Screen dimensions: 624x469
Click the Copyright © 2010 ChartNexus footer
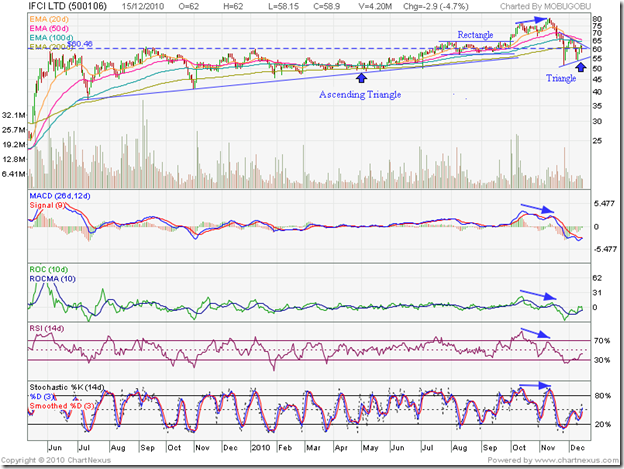56,460
